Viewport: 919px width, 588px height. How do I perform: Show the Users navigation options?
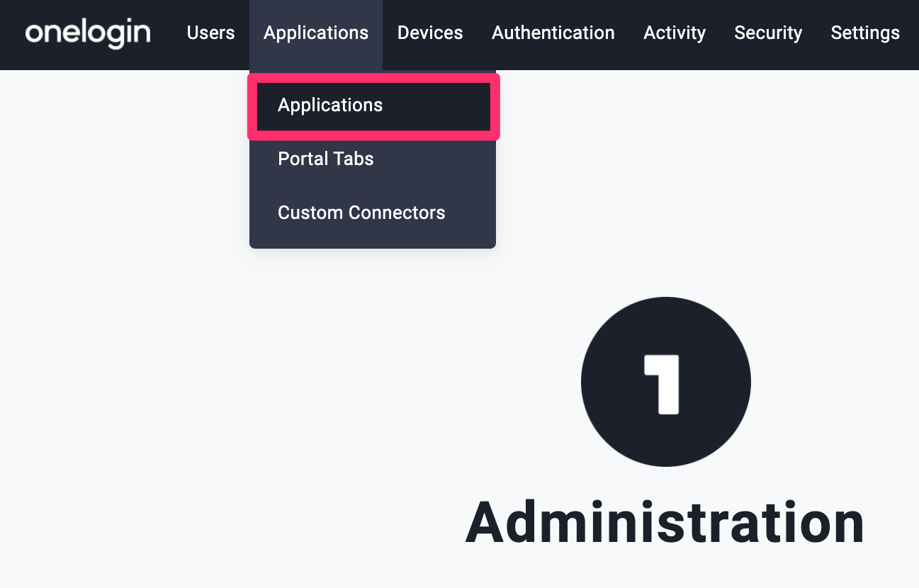coord(210,33)
